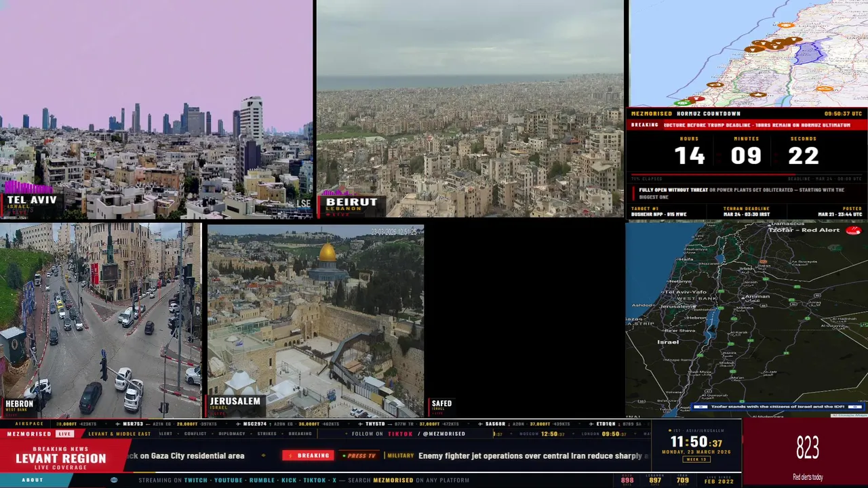Open the Hebron street camera feed
Screen dimensions: 868x488
100,321
